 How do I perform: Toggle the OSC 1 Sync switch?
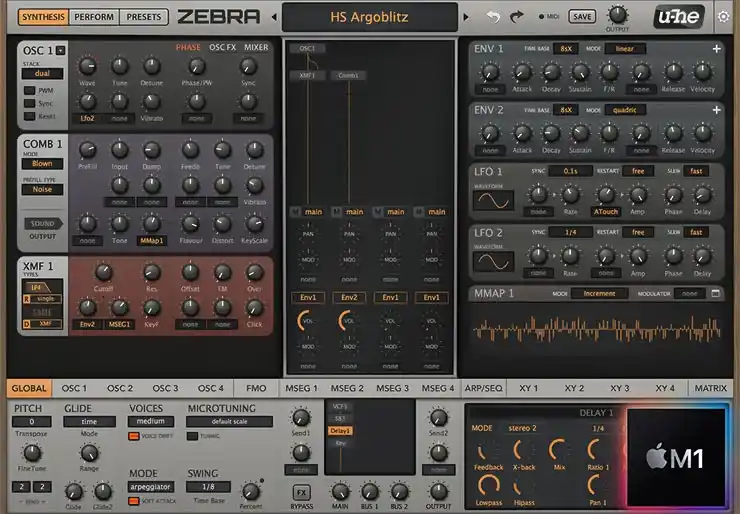(30, 103)
